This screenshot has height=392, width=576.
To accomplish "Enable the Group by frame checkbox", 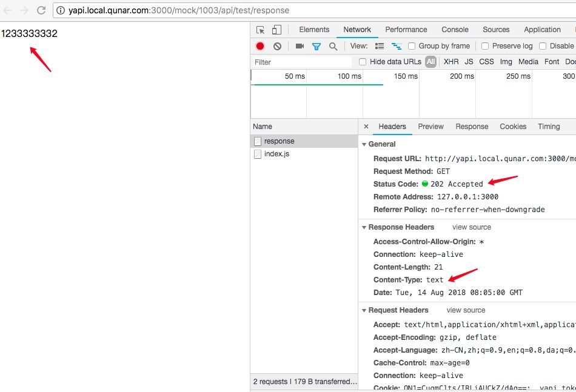I will [412, 46].
